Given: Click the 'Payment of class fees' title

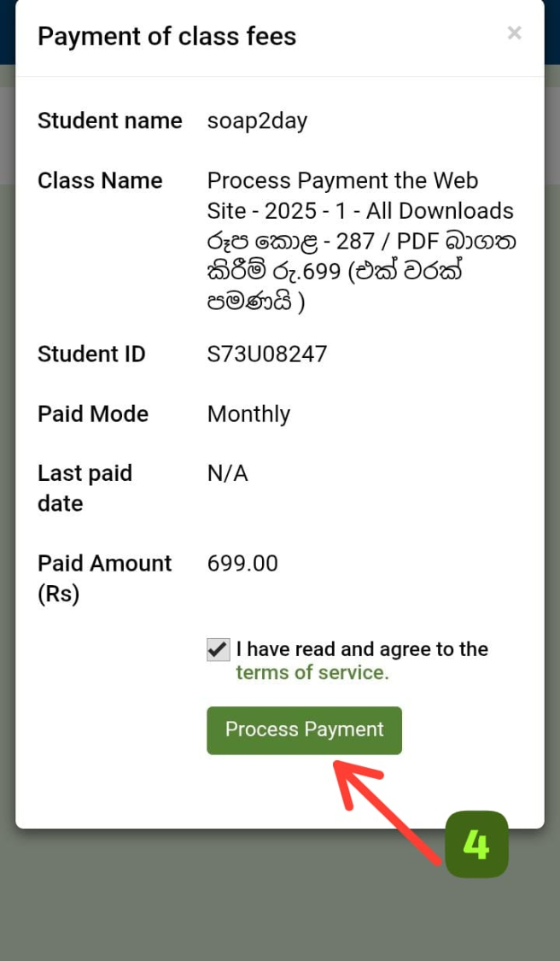Looking at the screenshot, I should pos(166,37).
